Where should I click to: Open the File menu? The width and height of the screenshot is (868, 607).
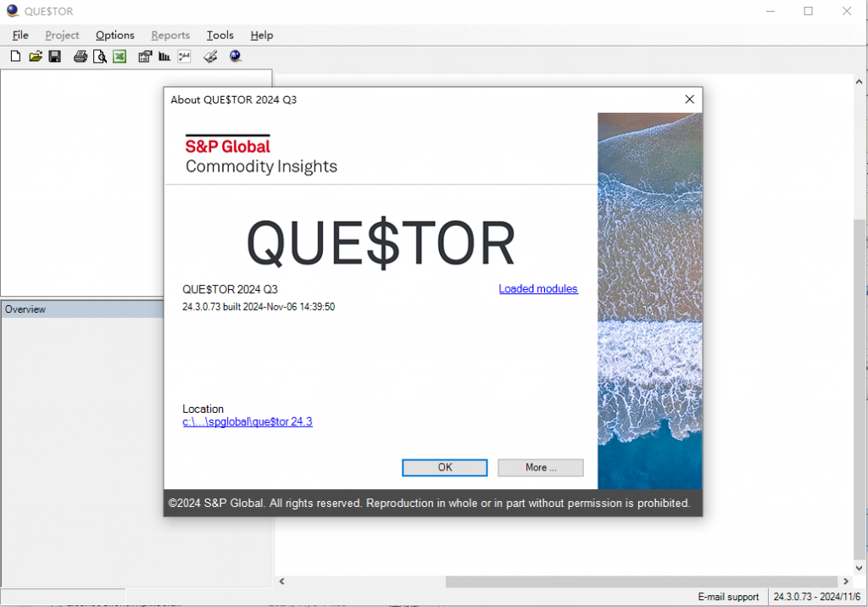pos(20,35)
